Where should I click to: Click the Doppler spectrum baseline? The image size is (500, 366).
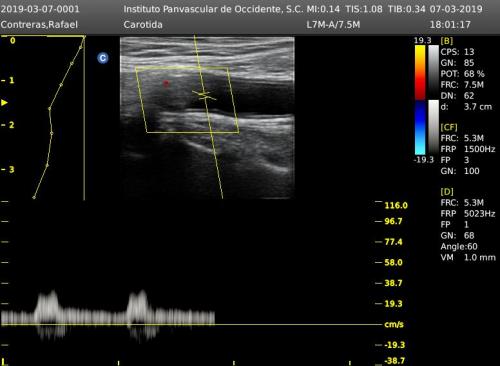191,324
